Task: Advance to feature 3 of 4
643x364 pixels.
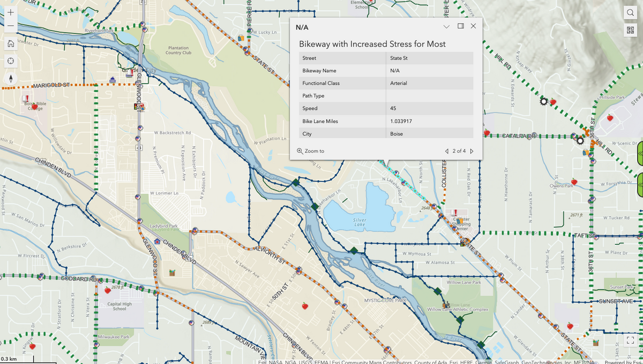Action: click(472, 151)
